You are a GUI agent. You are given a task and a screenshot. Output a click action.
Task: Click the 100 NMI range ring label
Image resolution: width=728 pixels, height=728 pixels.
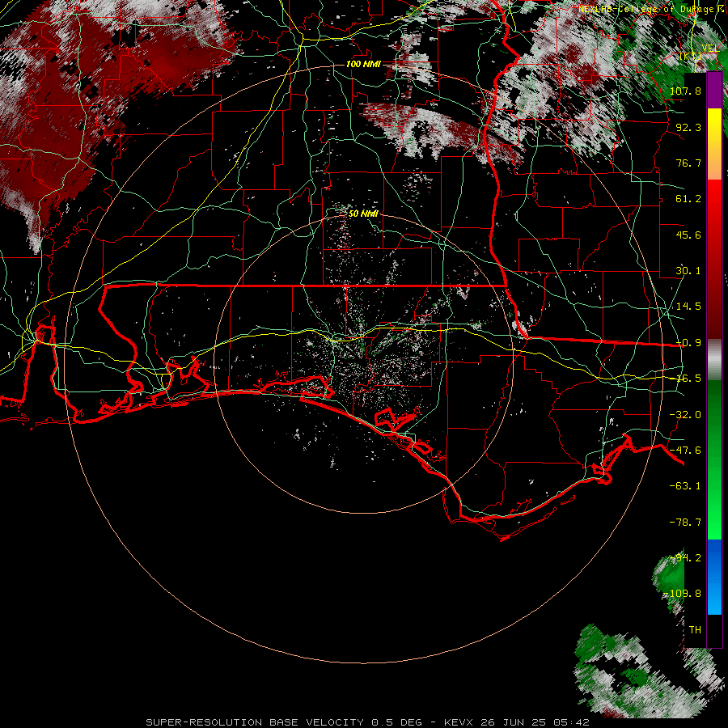pos(363,64)
